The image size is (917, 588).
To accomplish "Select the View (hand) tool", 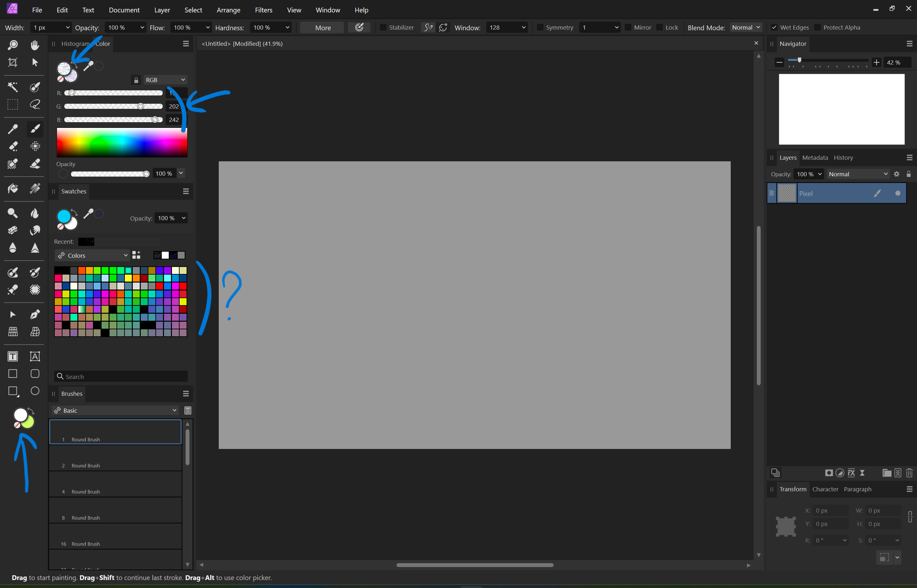I will click(x=35, y=45).
